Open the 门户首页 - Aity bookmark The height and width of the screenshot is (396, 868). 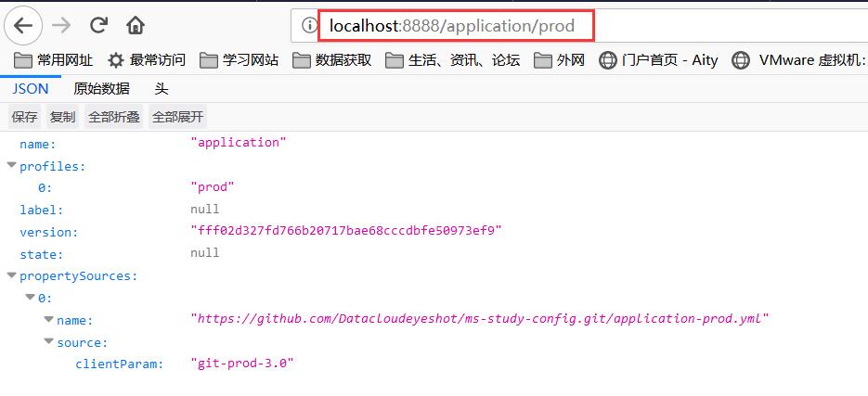pyautogui.click(x=658, y=60)
